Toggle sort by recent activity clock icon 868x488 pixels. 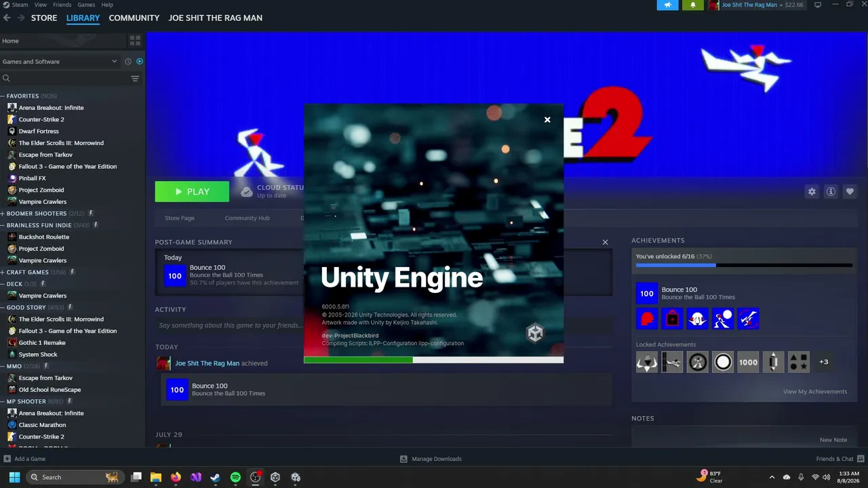[x=128, y=62]
